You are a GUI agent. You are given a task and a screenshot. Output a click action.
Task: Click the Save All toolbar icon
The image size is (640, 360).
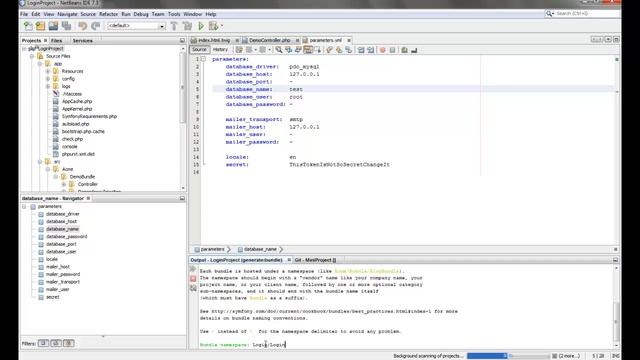coord(66,26)
